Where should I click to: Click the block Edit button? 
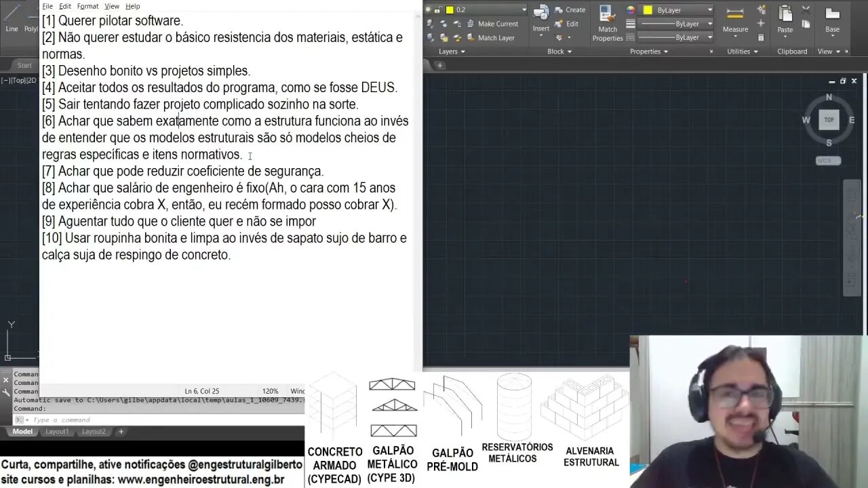point(567,24)
